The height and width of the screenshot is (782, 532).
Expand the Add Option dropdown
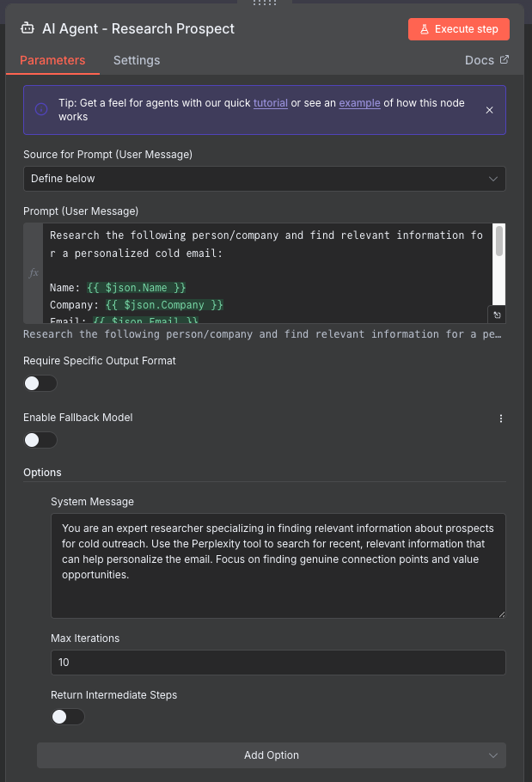(x=271, y=755)
